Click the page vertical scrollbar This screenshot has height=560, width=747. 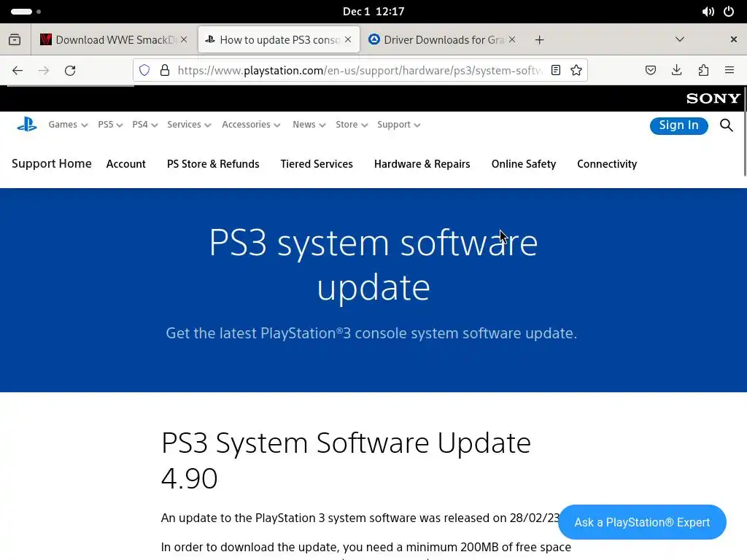coord(743,131)
